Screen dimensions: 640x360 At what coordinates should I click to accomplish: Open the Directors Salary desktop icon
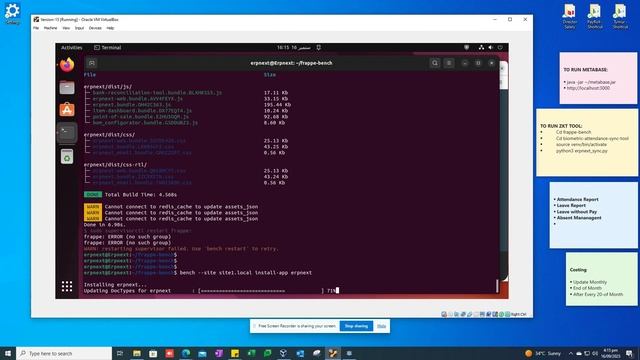tap(569, 16)
